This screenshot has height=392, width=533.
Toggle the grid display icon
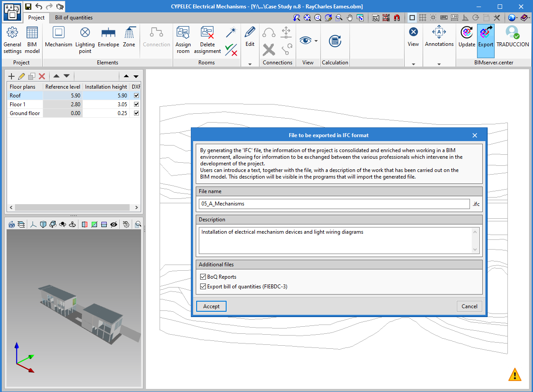[x=422, y=18]
